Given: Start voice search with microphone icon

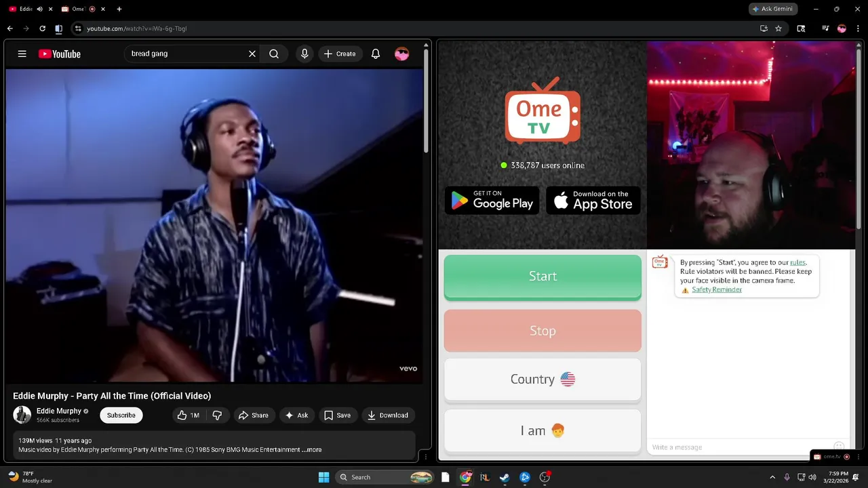Looking at the screenshot, I should [304, 54].
